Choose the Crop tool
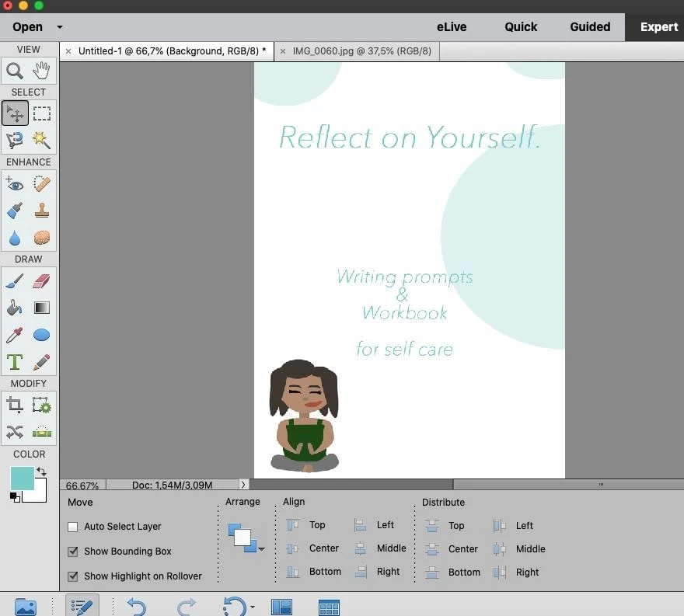 (x=15, y=405)
